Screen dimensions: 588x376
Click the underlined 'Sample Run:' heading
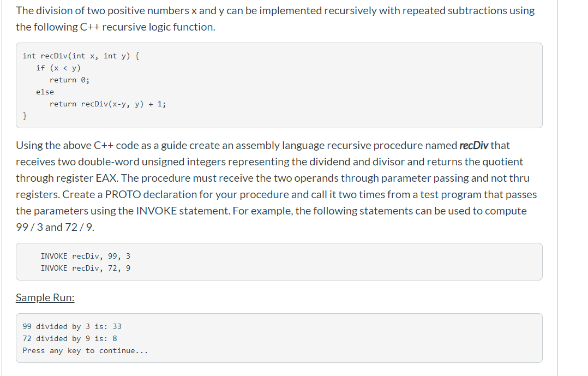point(45,297)
